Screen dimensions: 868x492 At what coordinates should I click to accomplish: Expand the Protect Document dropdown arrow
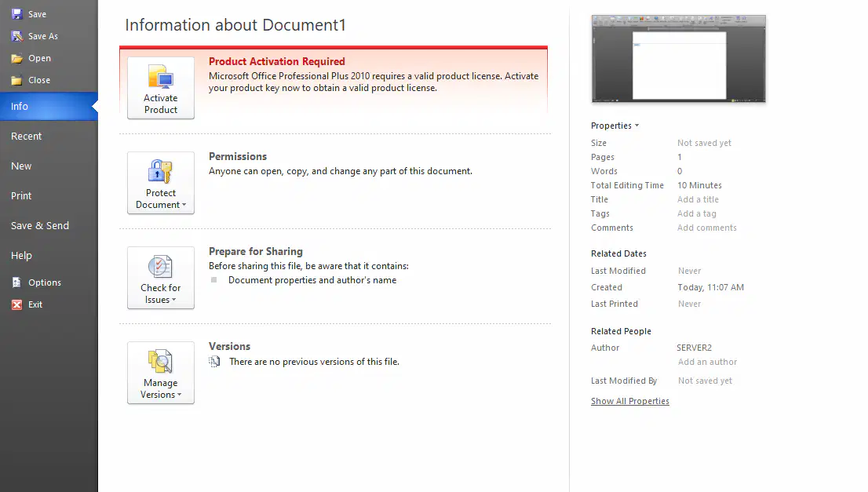(184, 205)
